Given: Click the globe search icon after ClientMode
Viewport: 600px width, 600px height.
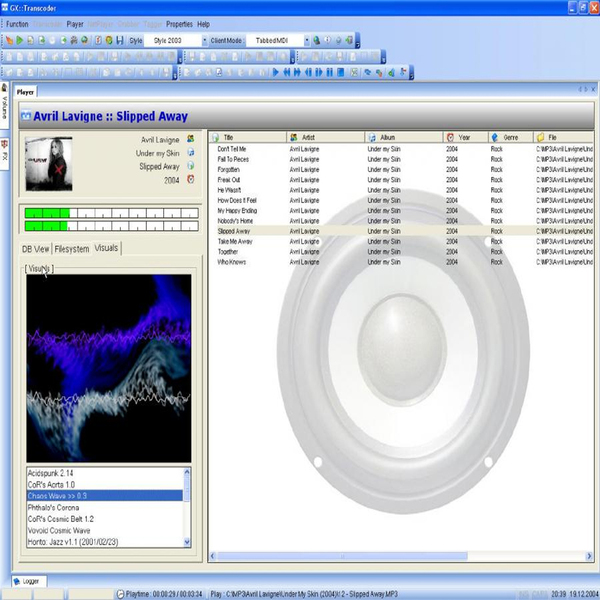Looking at the screenshot, I should click(316, 40).
